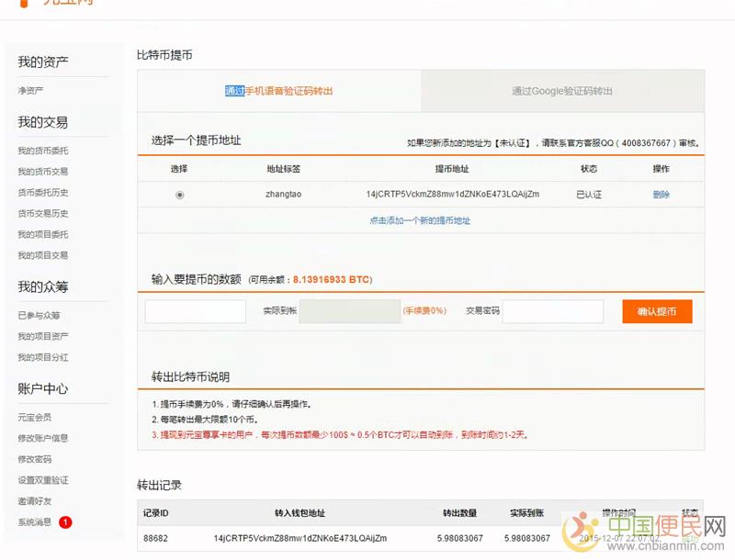Open 邀请好友 sidebar link
Screen dimensions: 735x560
(x=37, y=501)
